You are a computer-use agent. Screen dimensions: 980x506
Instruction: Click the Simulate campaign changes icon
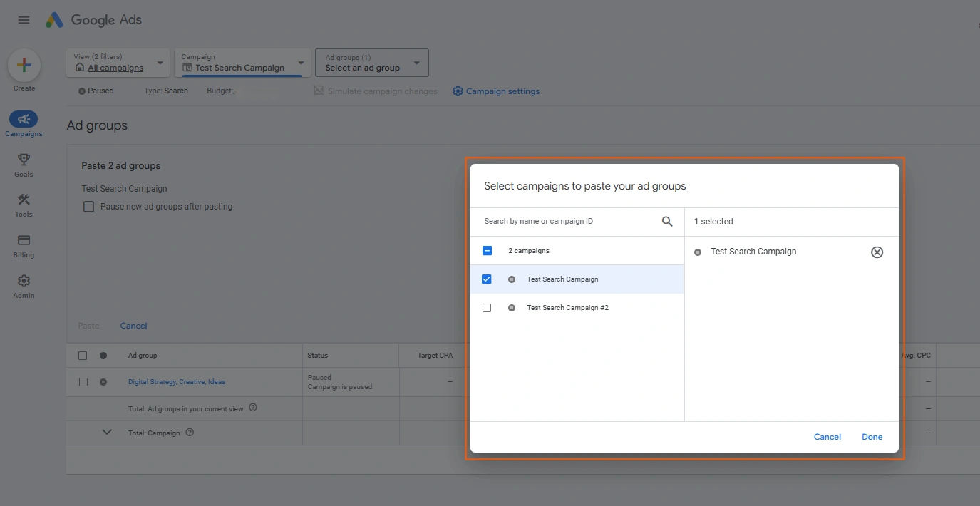click(319, 91)
